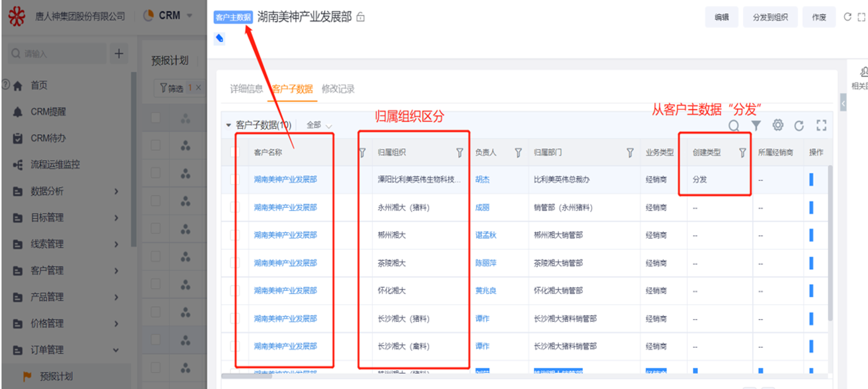Expand 数据分析 menu chevron
868x389 pixels.
pos(116,191)
